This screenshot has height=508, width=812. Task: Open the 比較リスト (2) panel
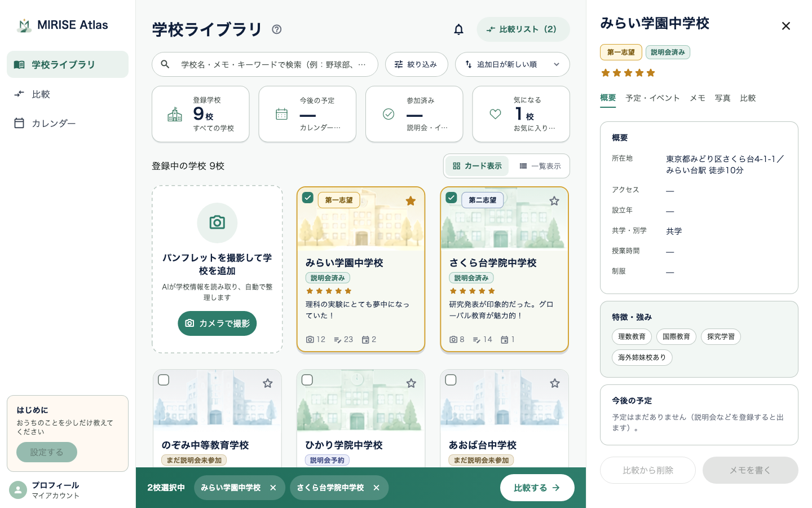click(523, 29)
